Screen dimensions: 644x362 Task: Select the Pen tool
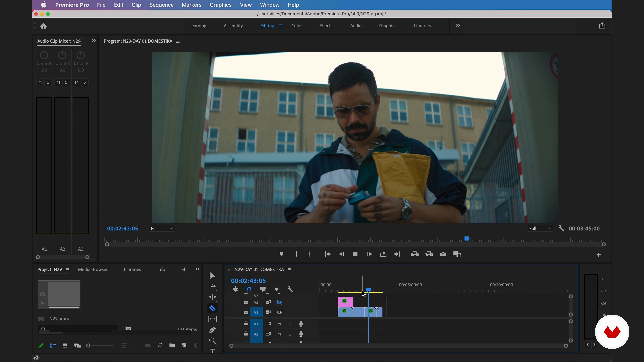pos(212,330)
